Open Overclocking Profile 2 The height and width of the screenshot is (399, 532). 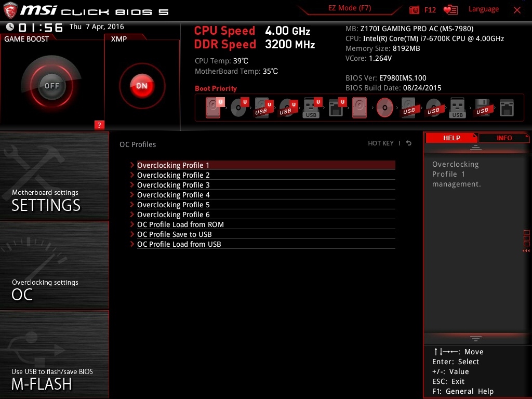point(266,175)
